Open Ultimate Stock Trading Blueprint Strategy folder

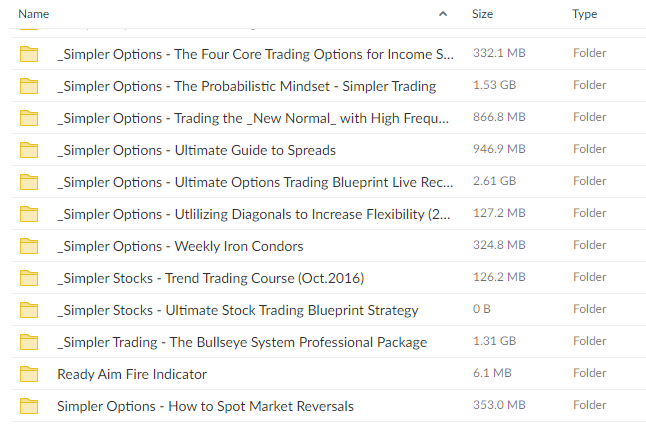238,310
